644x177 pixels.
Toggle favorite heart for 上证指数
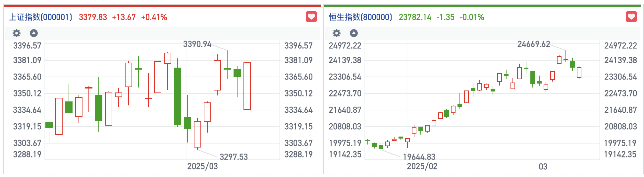(x=311, y=17)
